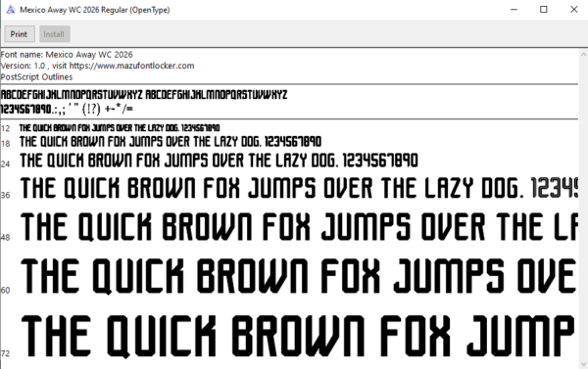Click the scrollbar down arrow
This screenshot has height=369, width=588.
[x=583, y=363]
